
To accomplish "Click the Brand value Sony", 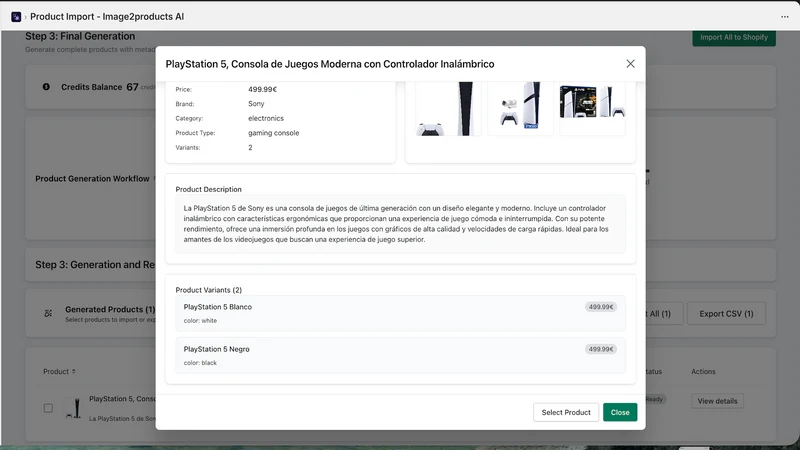I will (256, 104).
